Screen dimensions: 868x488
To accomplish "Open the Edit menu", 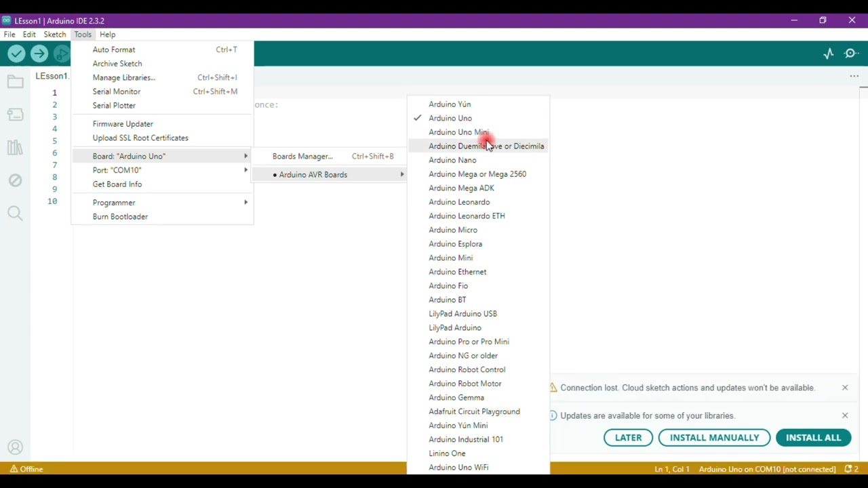I will tap(29, 35).
